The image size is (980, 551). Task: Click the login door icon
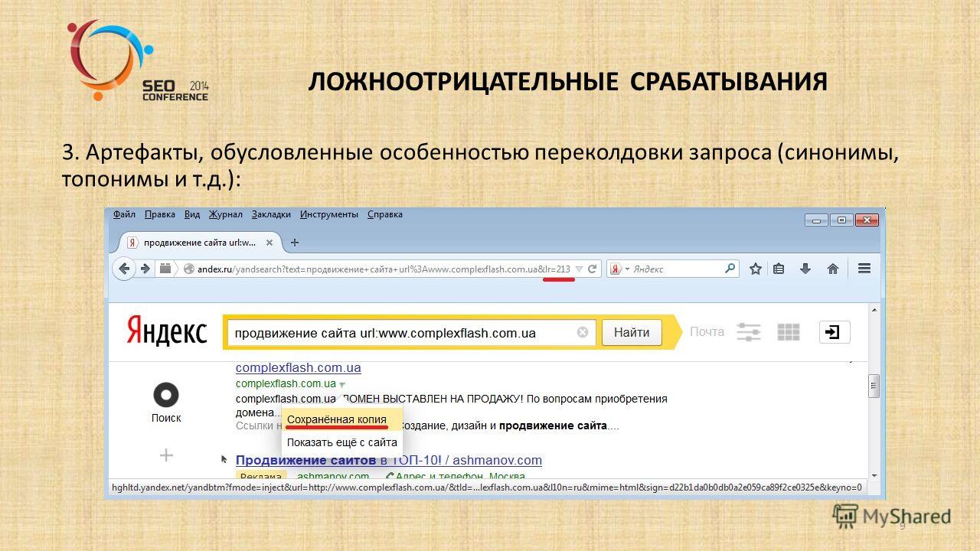click(x=835, y=332)
